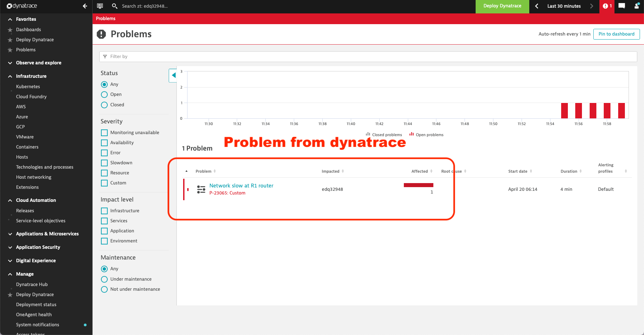Image resolution: width=644 pixels, height=335 pixels.
Task: Select the Open status radio button
Action: (104, 95)
